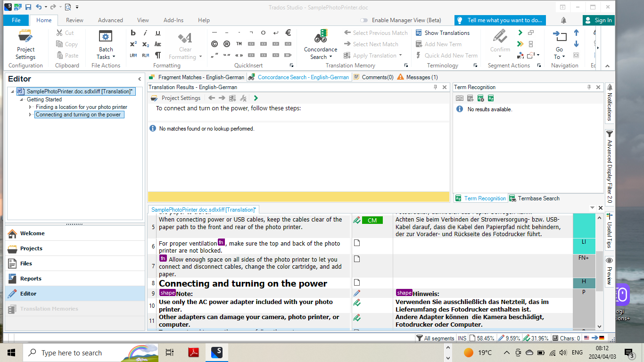Open the Files view
Image resolution: width=644 pixels, height=362 pixels.
(75, 263)
